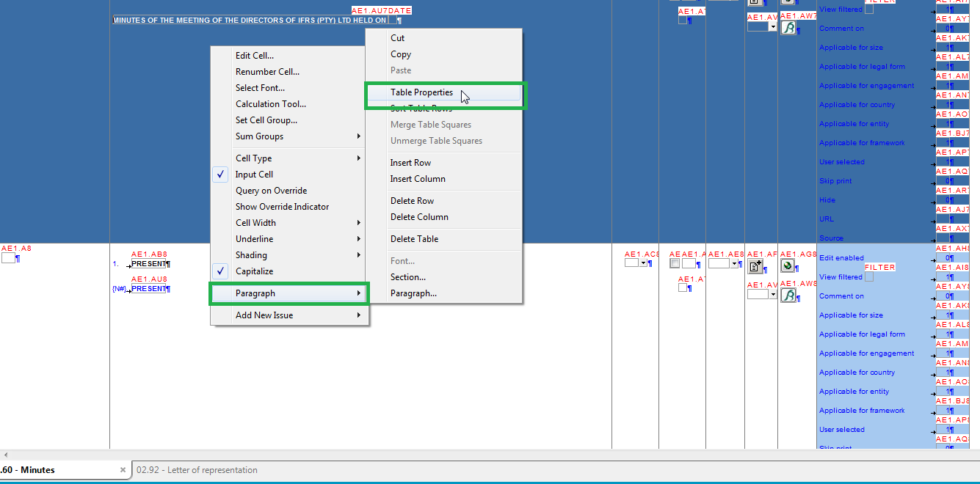Click the script icon under AE1.AW8
Viewport: 980px width, 484px height.
point(788,295)
